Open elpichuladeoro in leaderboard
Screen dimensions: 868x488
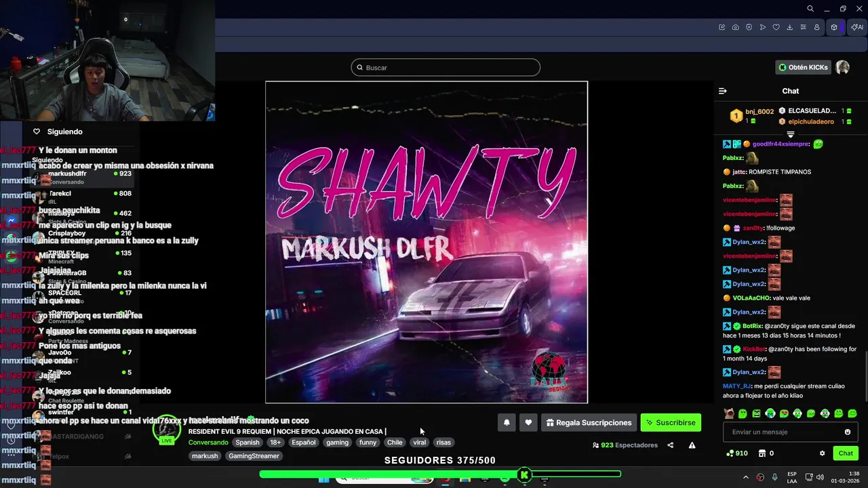click(x=811, y=121)
